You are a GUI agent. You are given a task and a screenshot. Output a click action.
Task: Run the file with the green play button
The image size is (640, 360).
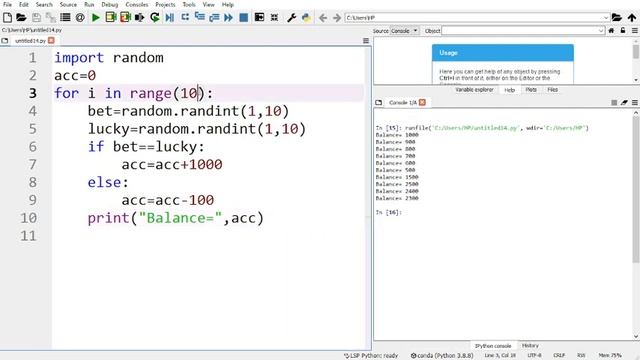click(x=96, y=18)
